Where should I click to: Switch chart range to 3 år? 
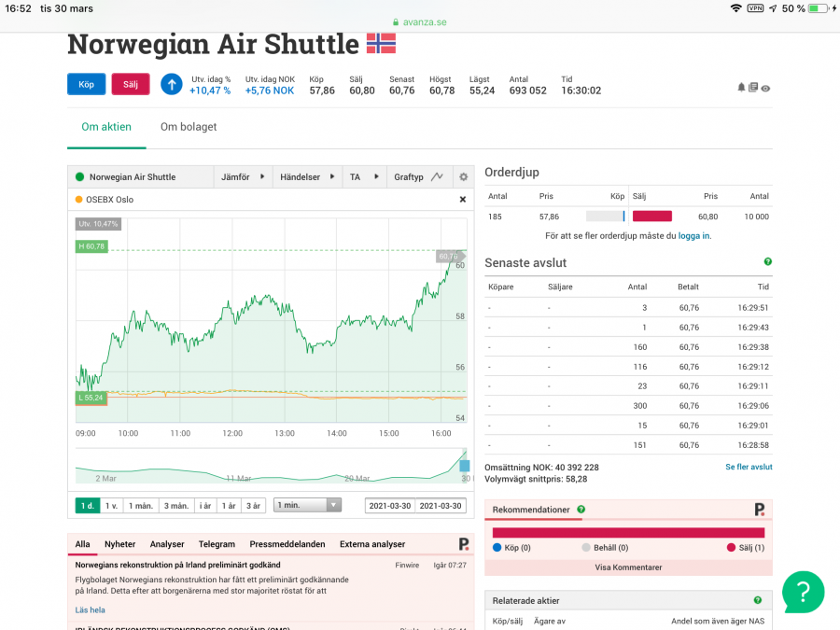click(x=252, y=505)
